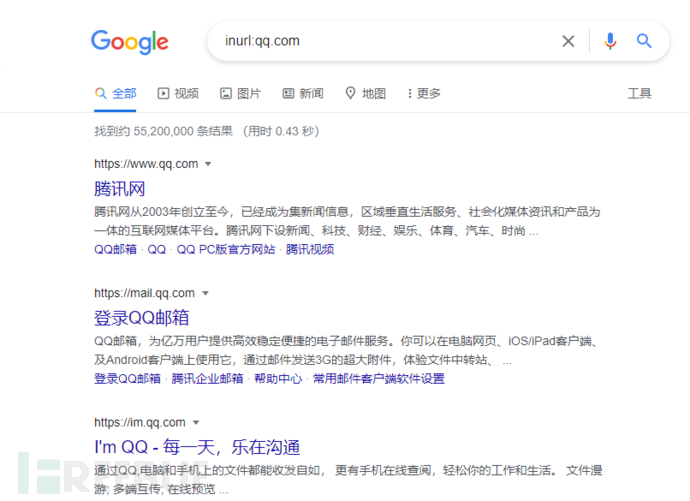The height and width of the screenshot is (501, 690).
Task: Open 腾讯视频 sitelink
Action: pos(310,249)
